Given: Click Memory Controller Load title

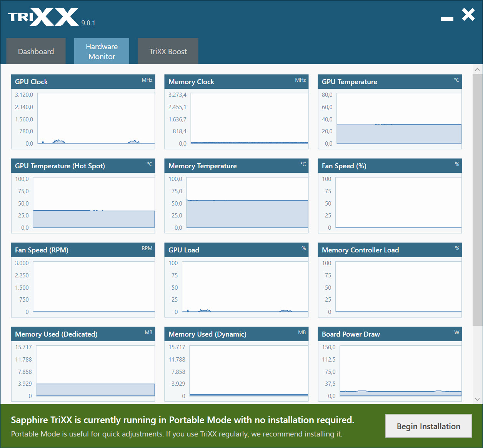Looking at the screenshot, I should tap(360, 250).
